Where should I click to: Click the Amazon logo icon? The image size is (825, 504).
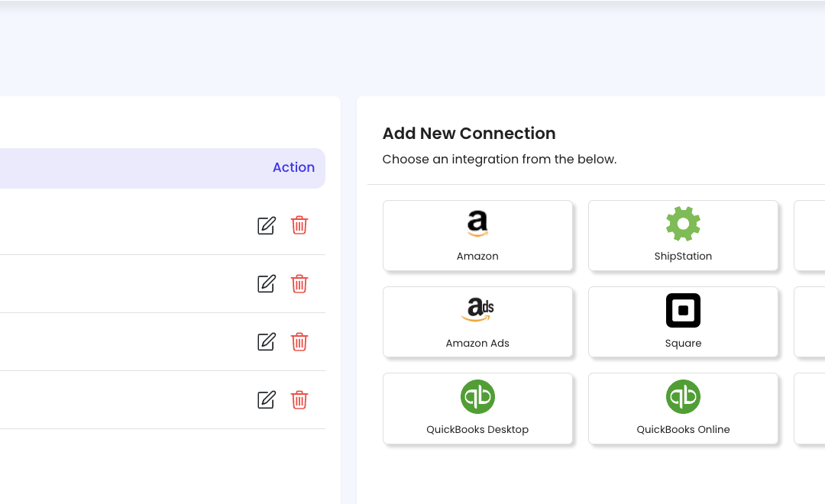click(x=477, y=224)
